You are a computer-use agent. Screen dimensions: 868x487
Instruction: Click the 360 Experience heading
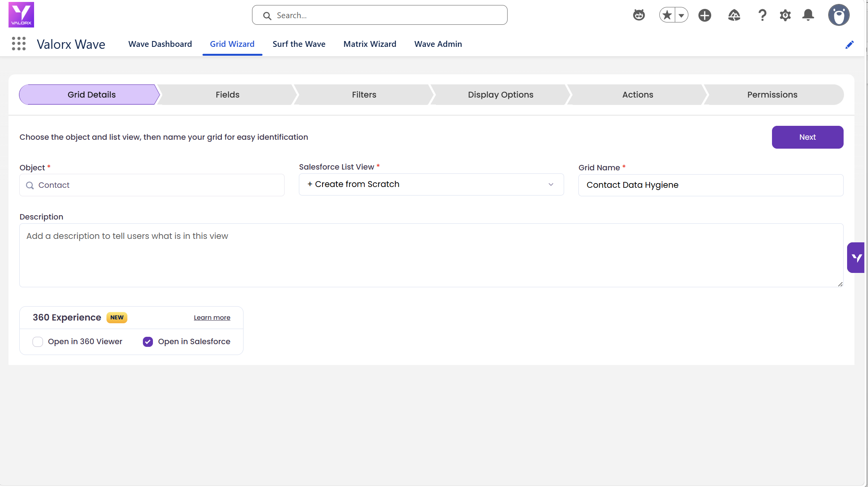coord(67,317)
